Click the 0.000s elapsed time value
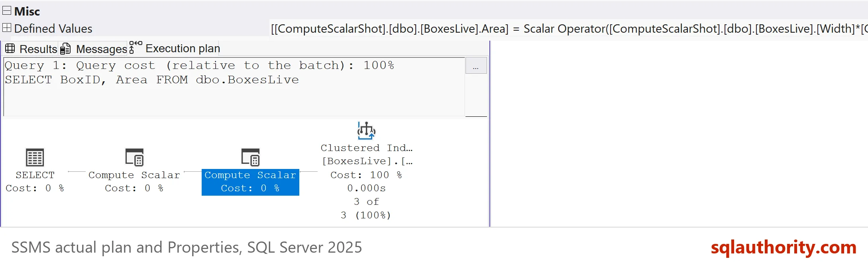The image size is (868, 265). tap(366, 188)
